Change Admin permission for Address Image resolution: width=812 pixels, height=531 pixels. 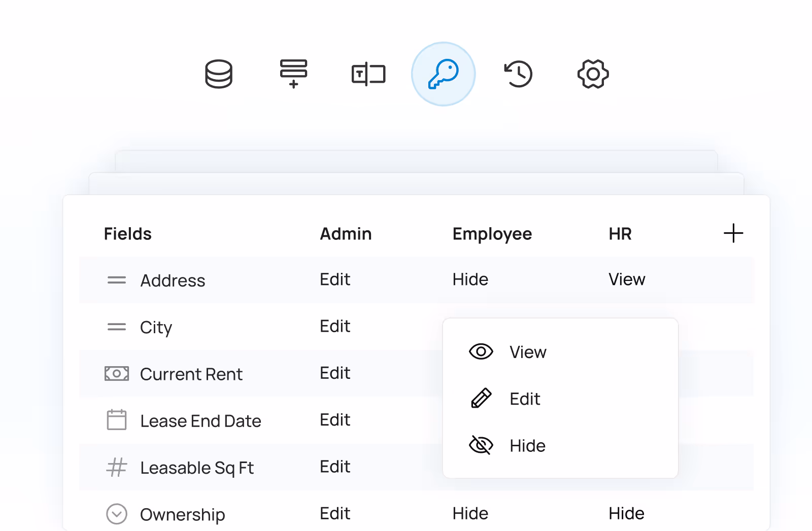335,279
